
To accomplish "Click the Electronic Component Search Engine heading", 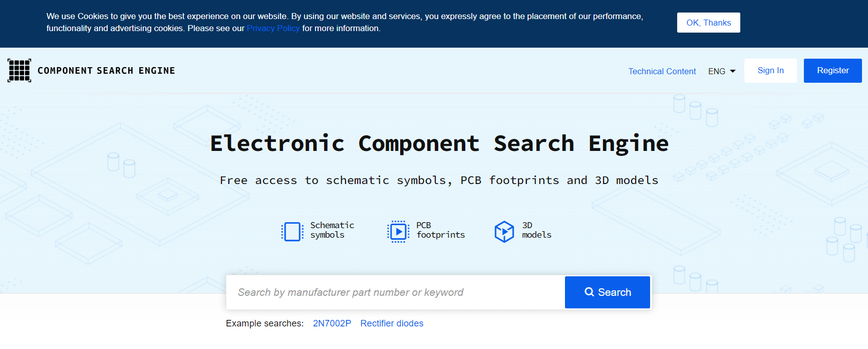I will (x=439, y=144).
